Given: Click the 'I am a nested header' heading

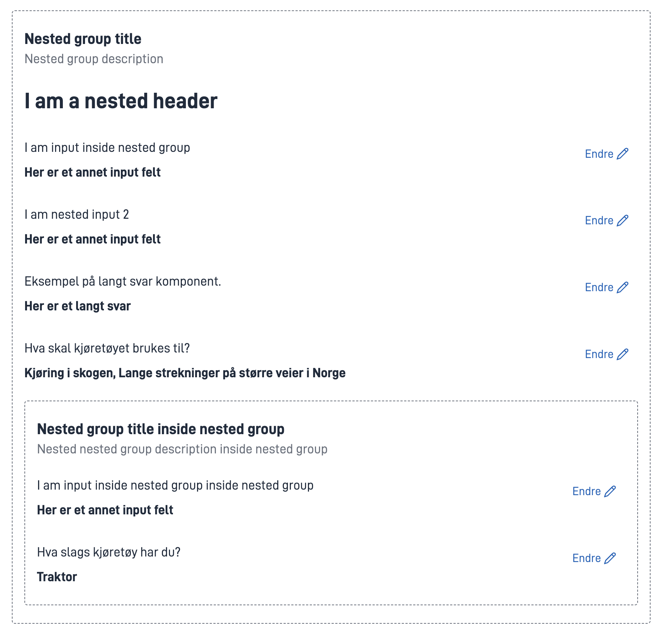Looking at the screenshot, I should coord(121,101).
